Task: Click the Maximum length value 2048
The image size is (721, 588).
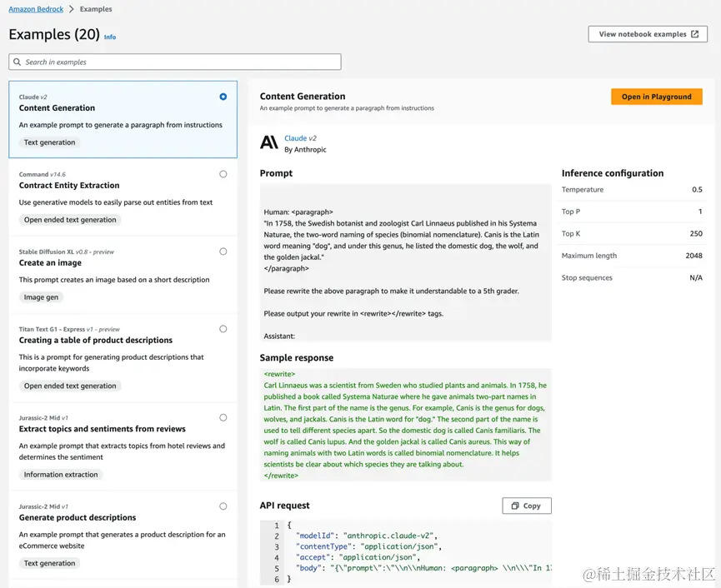Action: click(693, 256)
